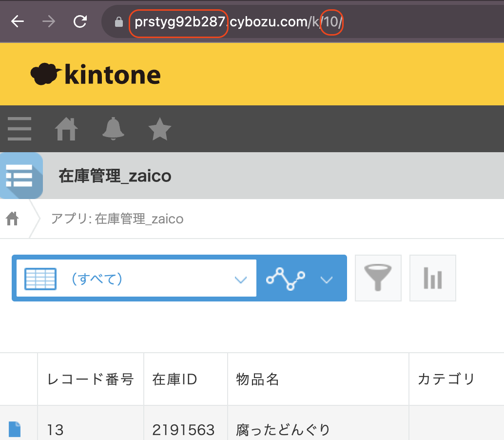Viewport: 504px width, 440px height.
Task: Reload the page with the refresh icon
Action: click(x=80, y=21)
